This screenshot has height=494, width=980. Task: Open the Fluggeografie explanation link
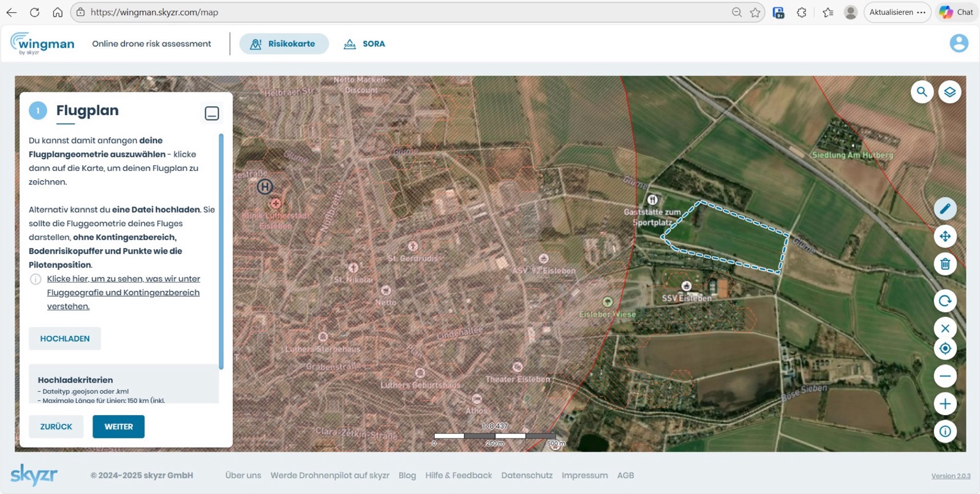pyautogui.click(x=123, y=293)
